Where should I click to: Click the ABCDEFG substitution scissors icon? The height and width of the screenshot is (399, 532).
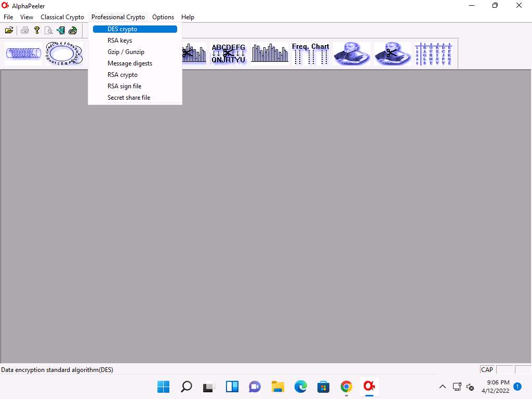pyautogui.click(x=228, y=54)
